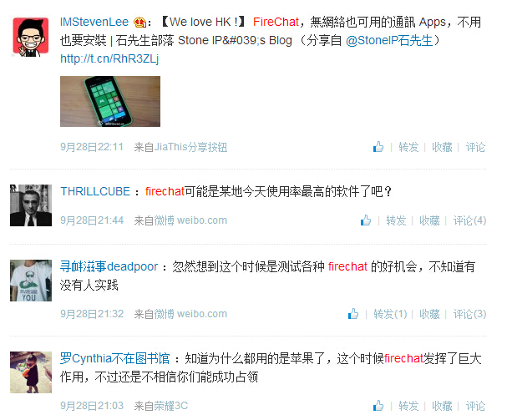Click the verified badge next to IMStevenLee
Image resolution: width=507 pixels, height=420 pixels.
[140, 22]
